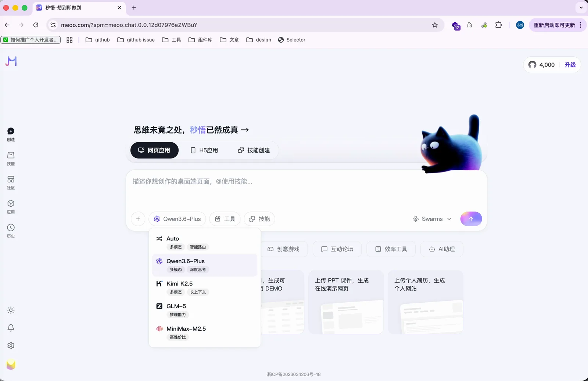Click the 秒悟已然成真 arrow headline

[x=191, y=130]
